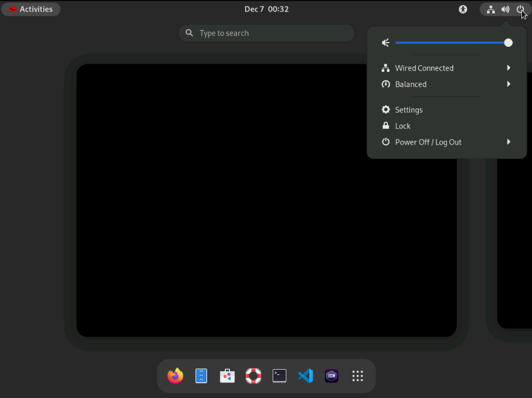Launch Firefox from the dock

pos(175,375)
